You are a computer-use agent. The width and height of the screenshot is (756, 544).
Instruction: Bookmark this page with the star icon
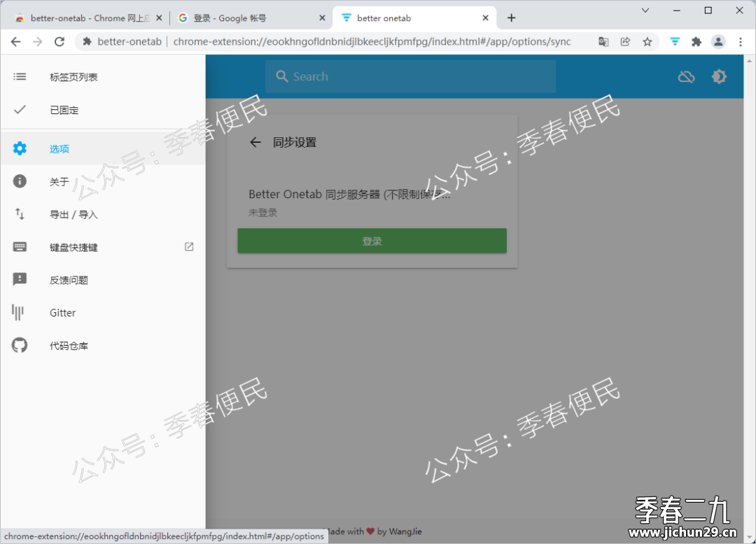click(647, 42)
